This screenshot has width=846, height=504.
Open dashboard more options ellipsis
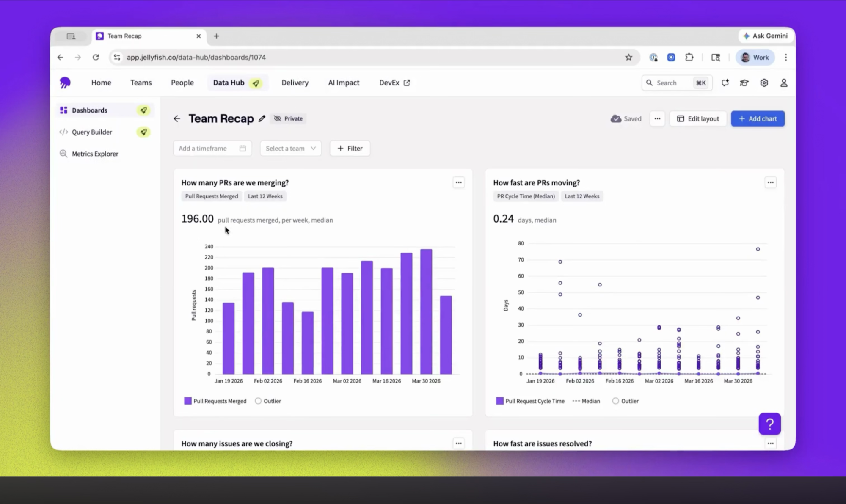(657, 118)
